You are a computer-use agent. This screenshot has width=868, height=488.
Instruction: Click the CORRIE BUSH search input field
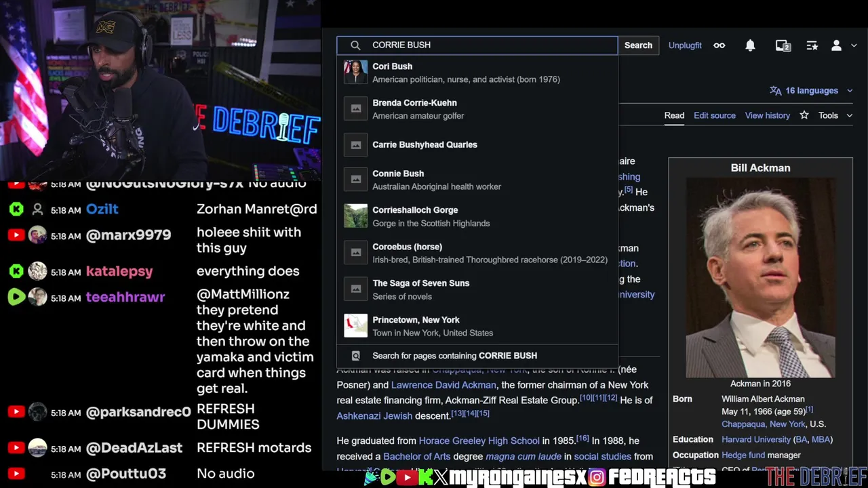(477, 45)
